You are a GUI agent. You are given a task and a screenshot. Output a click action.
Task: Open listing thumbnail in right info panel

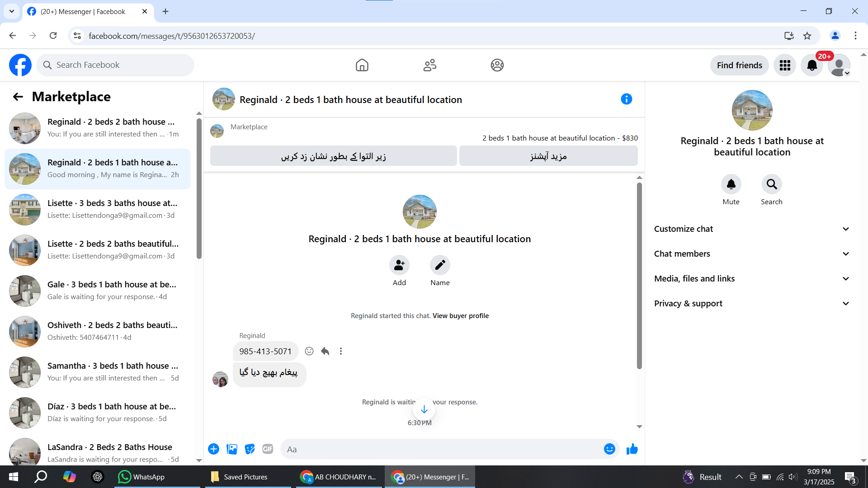(x=752, y=110)
